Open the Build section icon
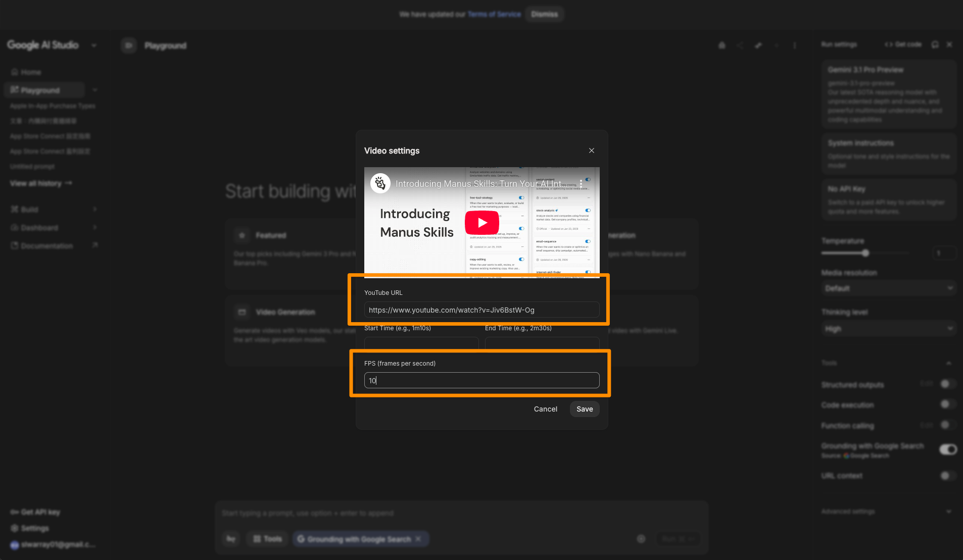Screen dimensions: 963x560 (14, 209)
